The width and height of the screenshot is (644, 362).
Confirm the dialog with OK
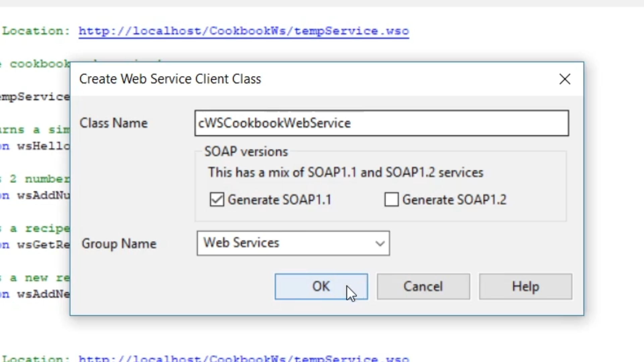321,287
